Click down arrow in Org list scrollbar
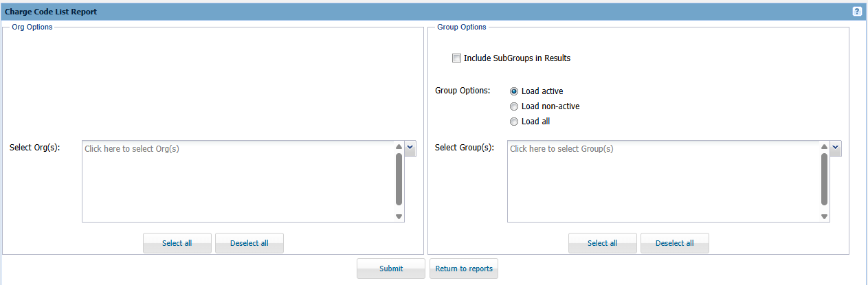Image resolution: width=868 pixels, height=285 pixels. tap(399, 216)
